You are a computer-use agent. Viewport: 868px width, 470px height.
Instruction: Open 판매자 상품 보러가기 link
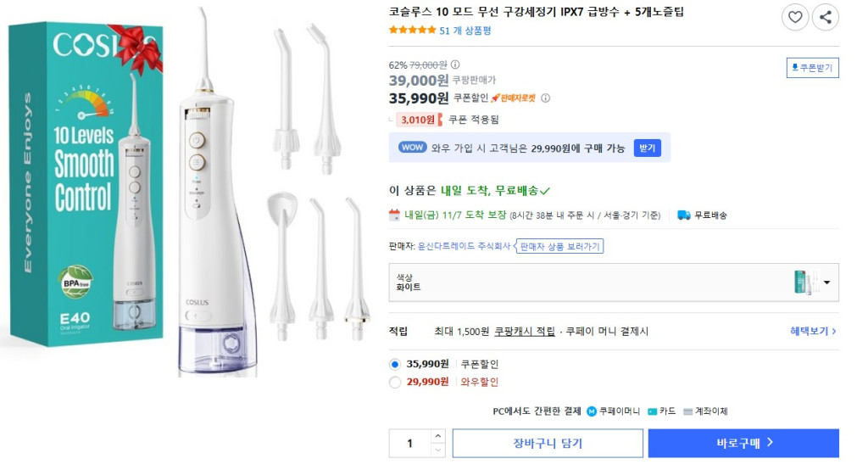pyautogui.click(x=559, y=246)
